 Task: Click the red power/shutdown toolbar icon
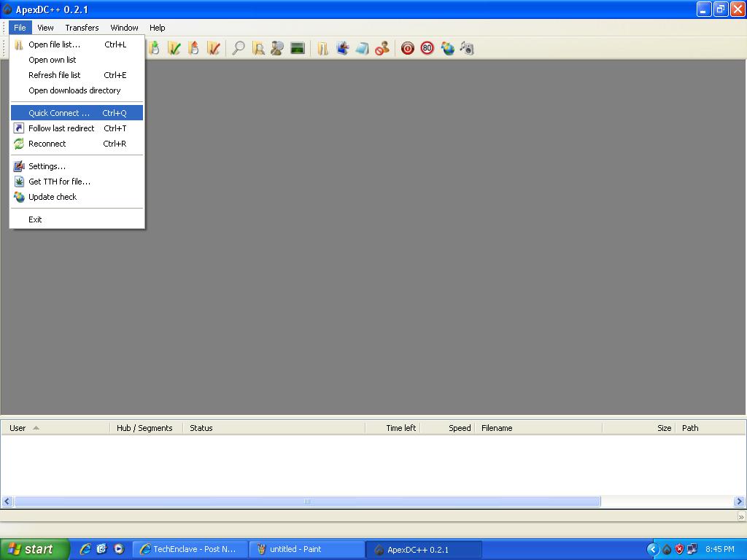pyautogui.click(x=408, y=48)
